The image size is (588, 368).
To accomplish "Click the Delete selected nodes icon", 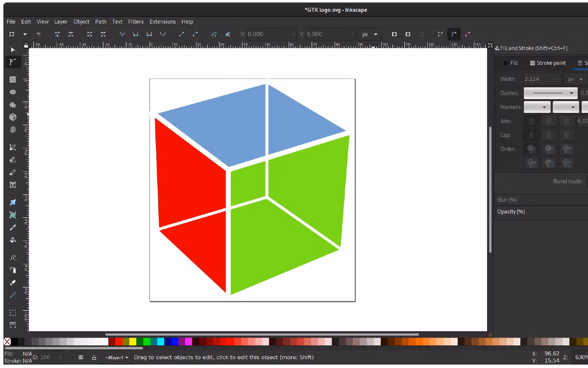I will [39, 34].
